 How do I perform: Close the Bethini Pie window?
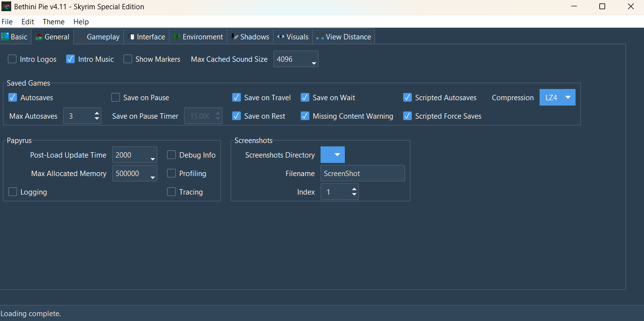(x=630, y=7)
